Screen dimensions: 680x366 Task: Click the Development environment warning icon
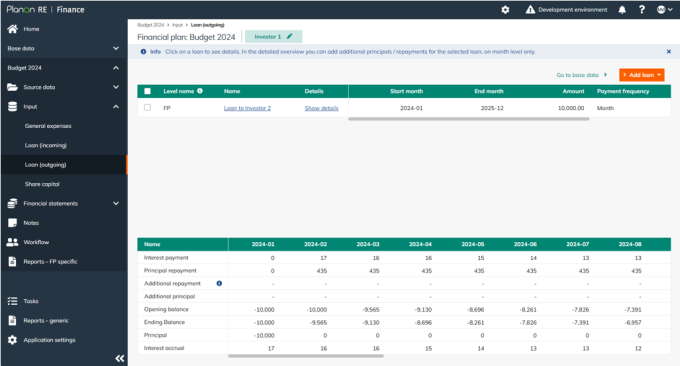pos(530,10)
